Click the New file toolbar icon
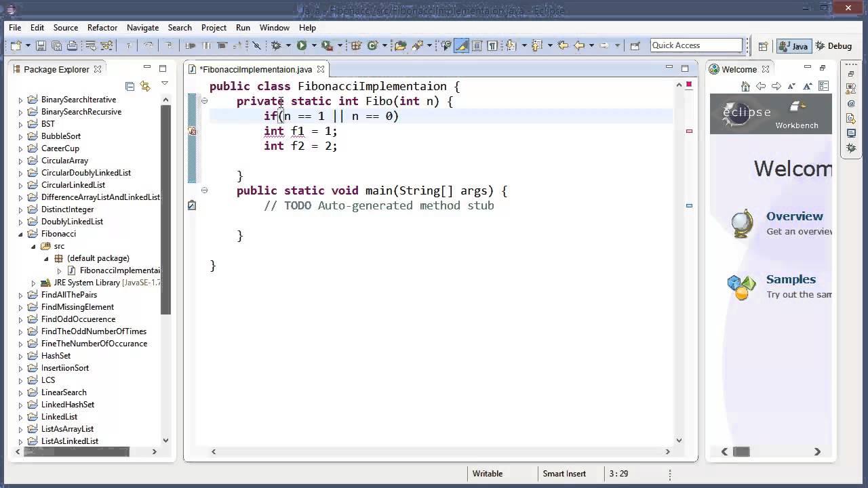Screen dimensions: 868x488 point(16,45)
